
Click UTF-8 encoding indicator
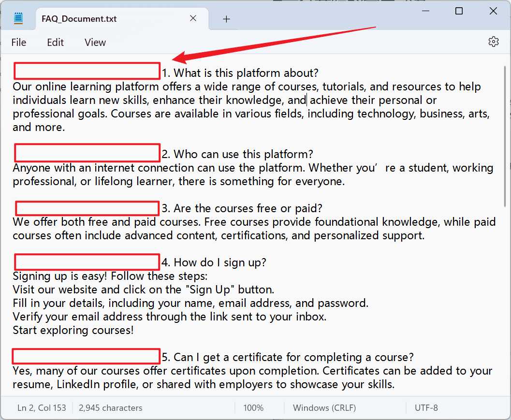pos(426,408)
